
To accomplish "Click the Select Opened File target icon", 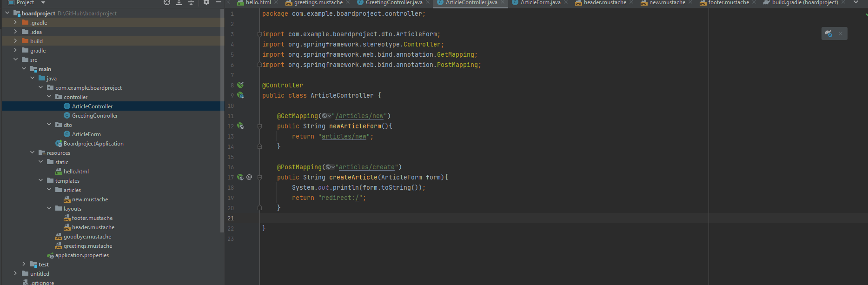I will point(167,2).
